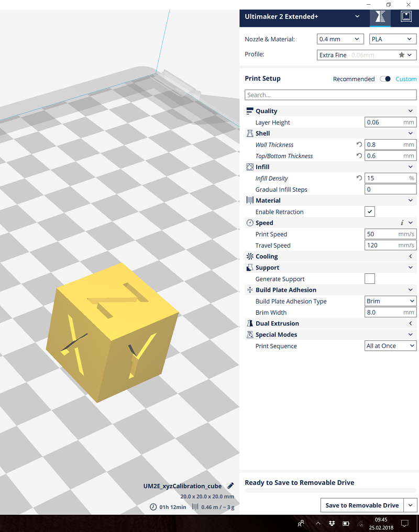Click the battery tray icon
The image size is (419, 532).
tap(346, 524)
